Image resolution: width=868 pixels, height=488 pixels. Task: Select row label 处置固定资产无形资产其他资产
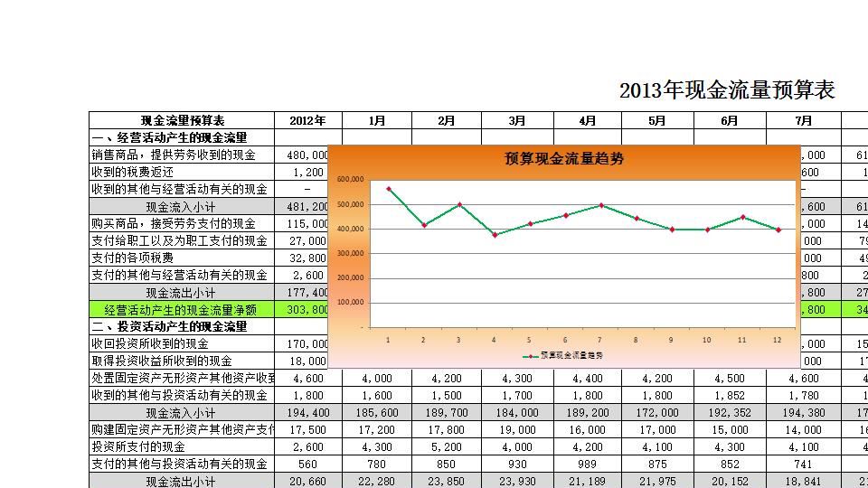click(x=183, y=379)
